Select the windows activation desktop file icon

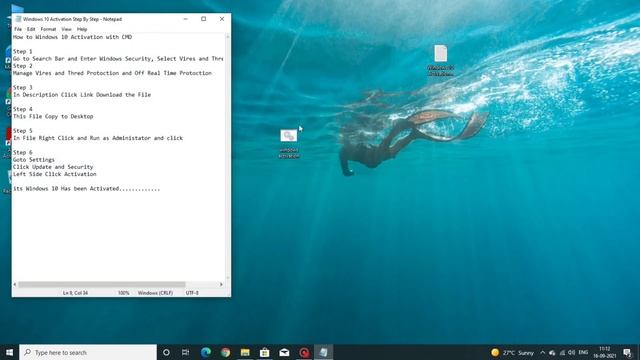tap(289, 143)
